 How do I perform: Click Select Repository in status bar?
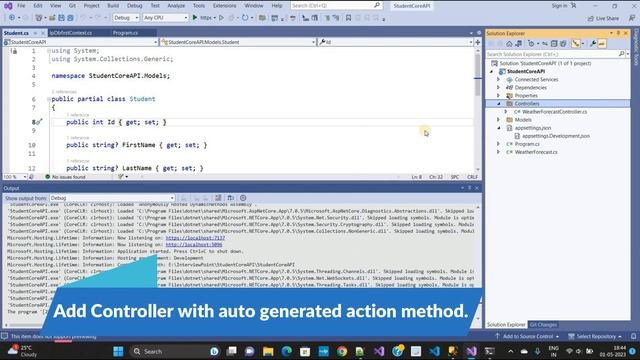595,336
